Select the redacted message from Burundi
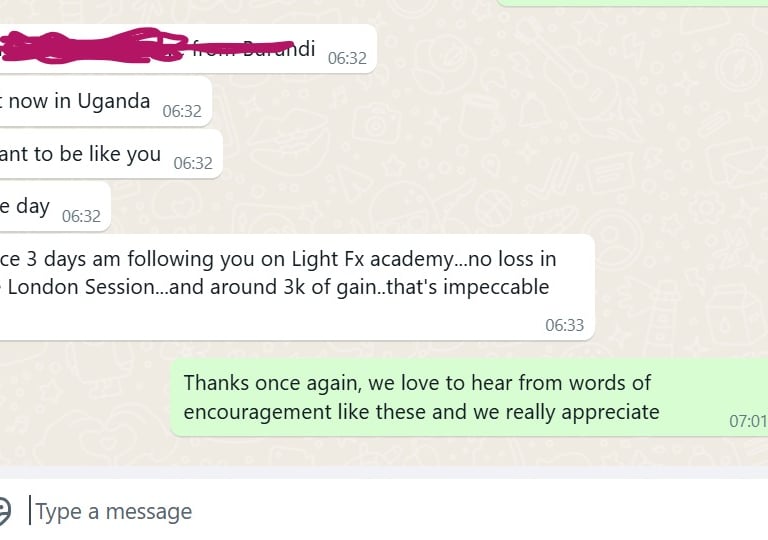The height and width of the screenshot is (540, 768). tap(188, 48)
